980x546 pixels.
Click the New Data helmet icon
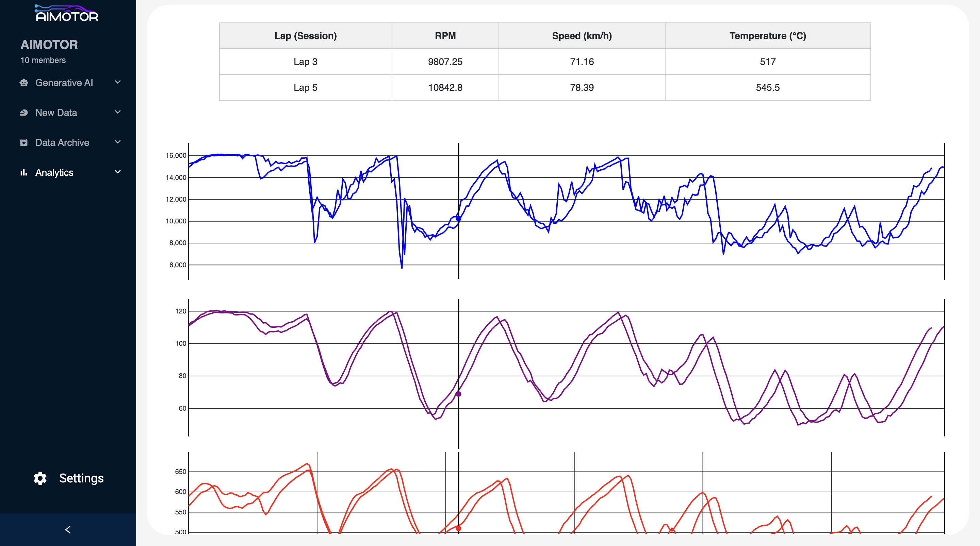(23, 113)
